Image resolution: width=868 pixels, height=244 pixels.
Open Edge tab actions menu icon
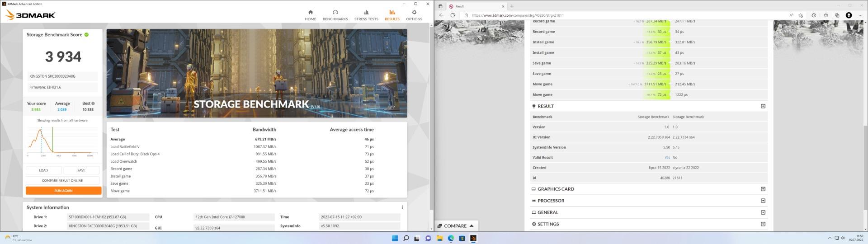440,6
